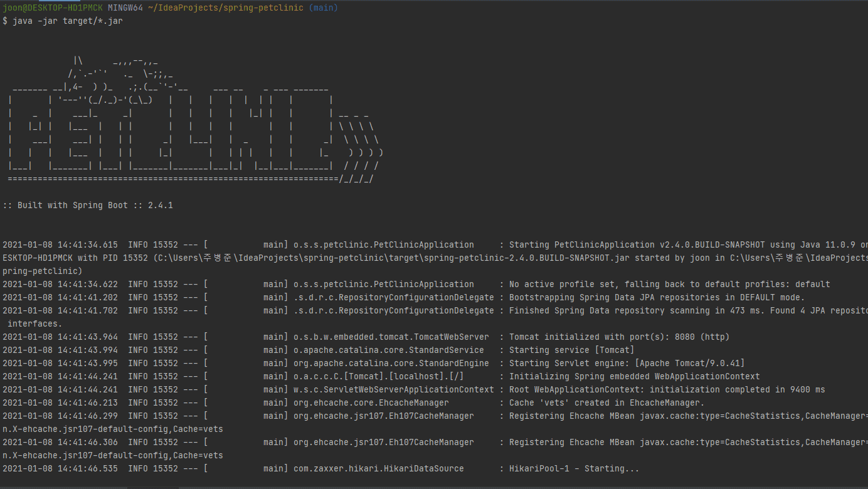Click the 'pring-petclinic)' wrapped log line
This screenshot has height=489, width=868.
click(x=43, y=271)
